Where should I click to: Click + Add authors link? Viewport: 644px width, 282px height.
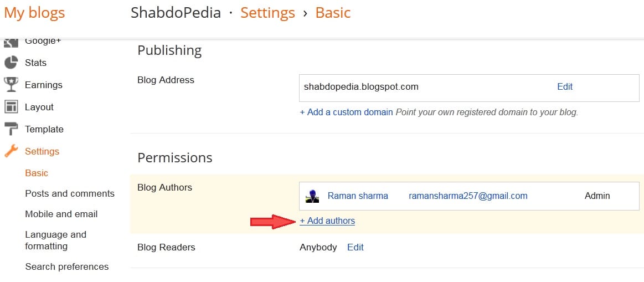pos(327,221)
